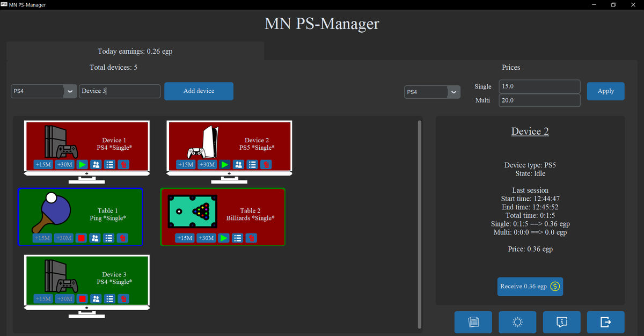Toggle multi-player icon on Table 1 Ping
Viewport: 644px width, 336px height.
click(x=94, y=238)
